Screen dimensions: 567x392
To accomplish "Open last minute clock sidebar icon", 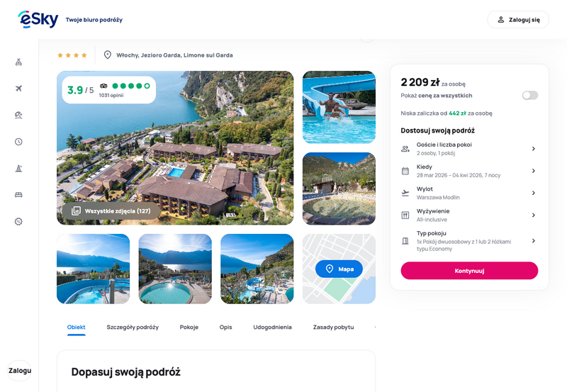I will tap(18, 142).
